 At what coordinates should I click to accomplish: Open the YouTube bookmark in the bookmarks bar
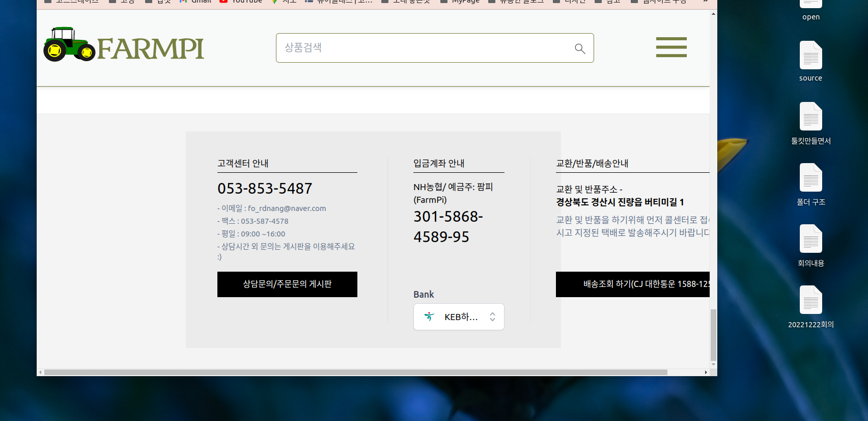241,2
